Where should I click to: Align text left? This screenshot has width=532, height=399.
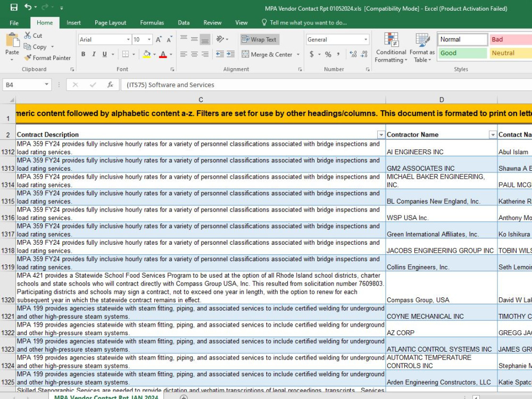(x=184, y=54)
